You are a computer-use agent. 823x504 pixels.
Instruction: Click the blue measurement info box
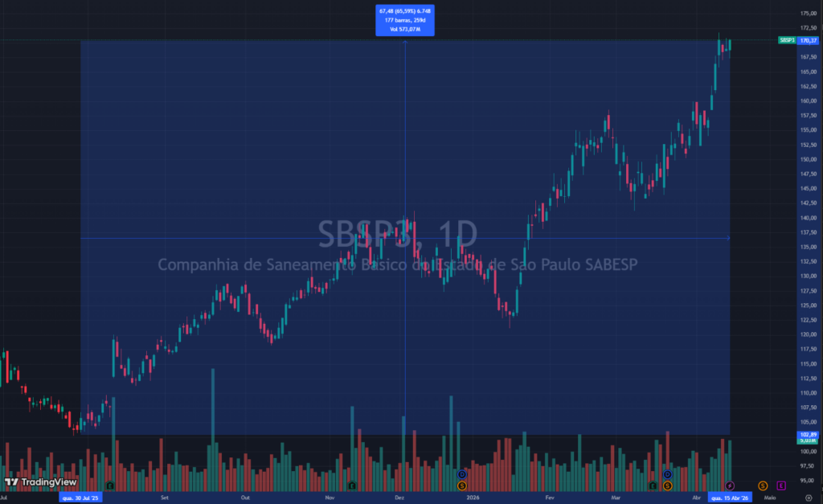pyautogui.click(x=405, y=19)
